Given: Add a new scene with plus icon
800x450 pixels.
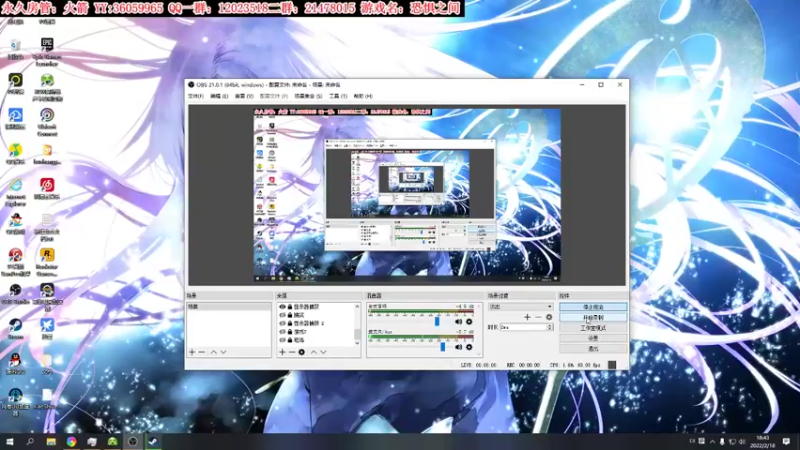Looking at the screenshot, I should tap(192, 352).
